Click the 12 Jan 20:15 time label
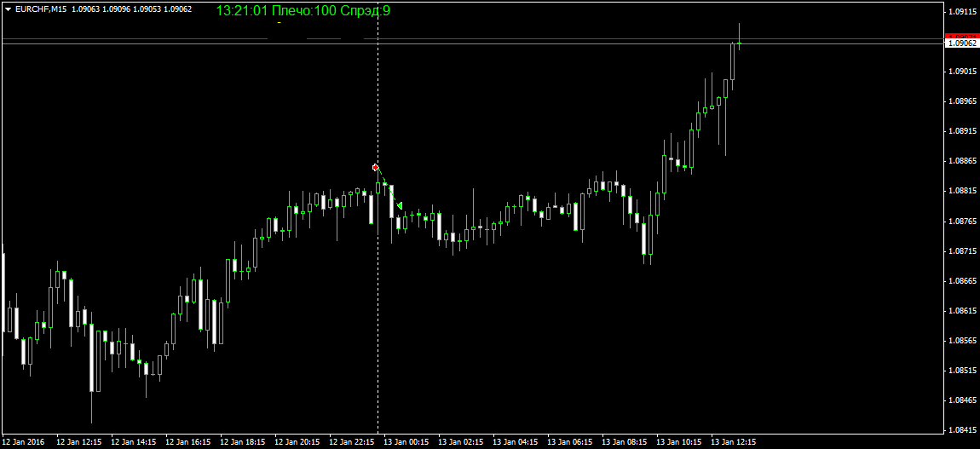The height and width of the screenshot is (449, 980). pos(297,442)
